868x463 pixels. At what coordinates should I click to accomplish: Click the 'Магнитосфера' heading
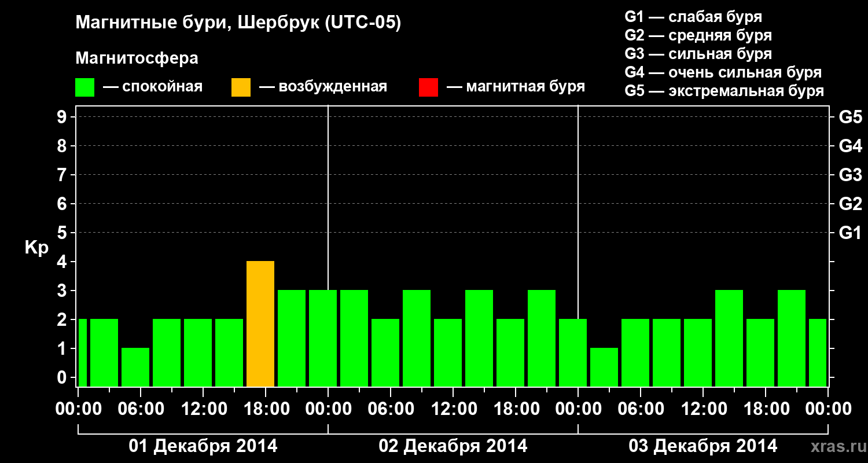pos(137,58)
